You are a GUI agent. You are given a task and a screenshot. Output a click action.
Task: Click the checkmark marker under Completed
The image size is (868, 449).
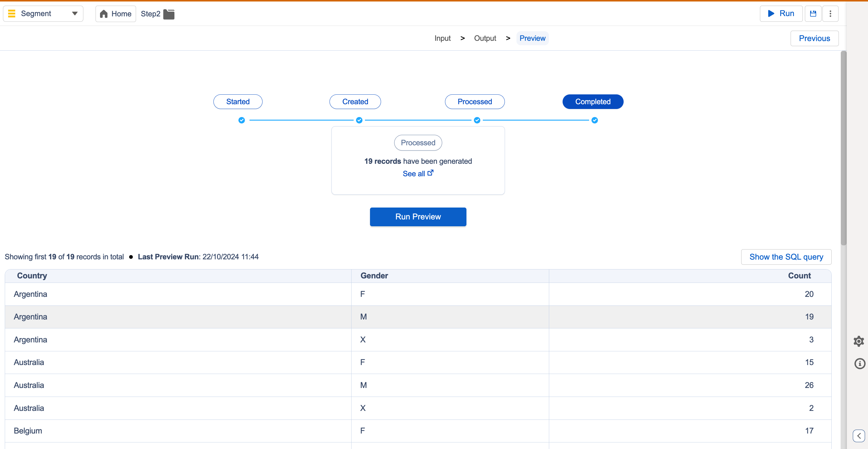point(594,120)
